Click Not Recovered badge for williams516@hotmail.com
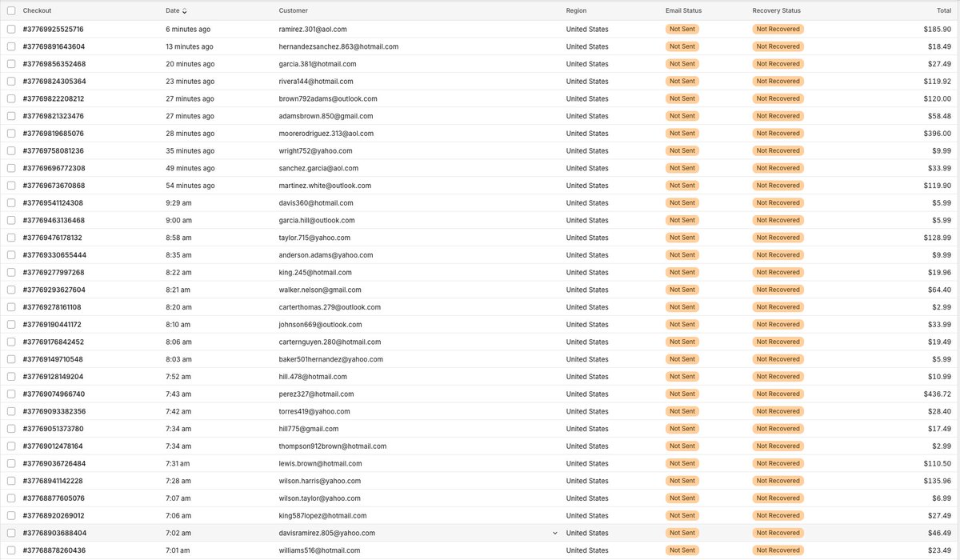This screenshot has width=960, height=560. [x=778, y=550]
